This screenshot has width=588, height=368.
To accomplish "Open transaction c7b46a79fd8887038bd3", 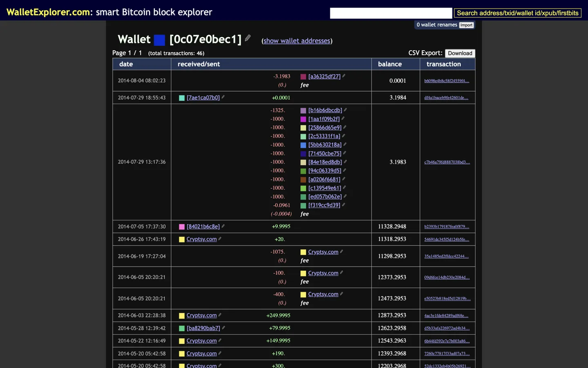I will (447, 162).
